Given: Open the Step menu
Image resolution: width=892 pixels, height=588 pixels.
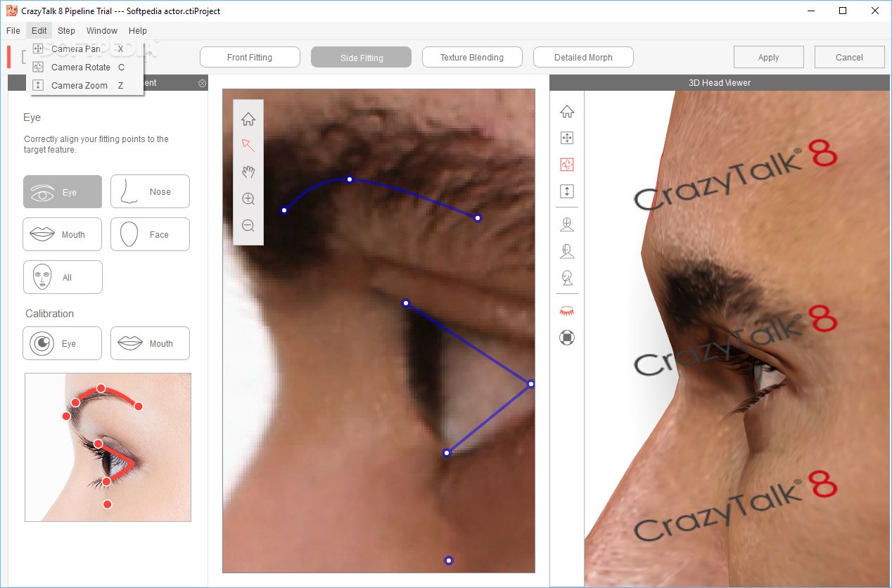Looking at the screenshot, I should [x=66, y=30].
